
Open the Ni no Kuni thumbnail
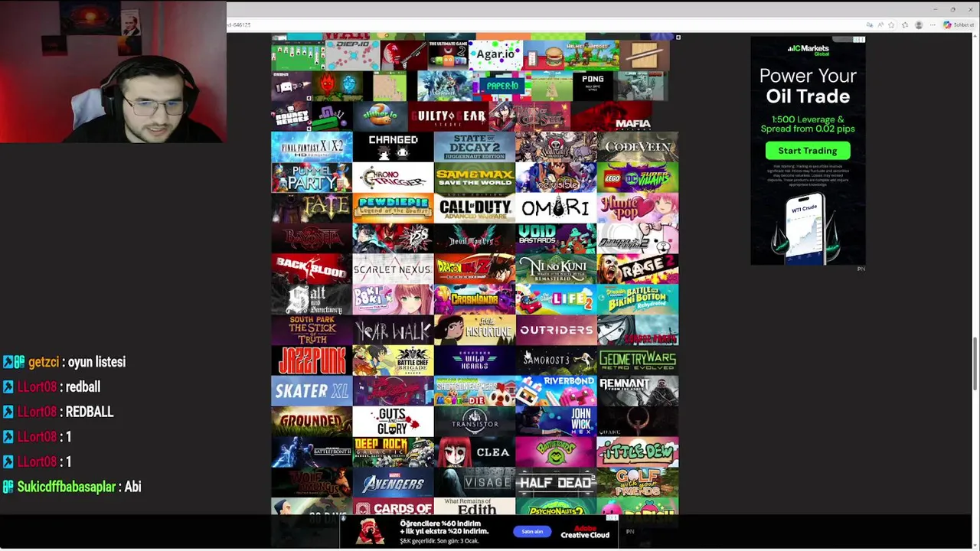point(556,269)
